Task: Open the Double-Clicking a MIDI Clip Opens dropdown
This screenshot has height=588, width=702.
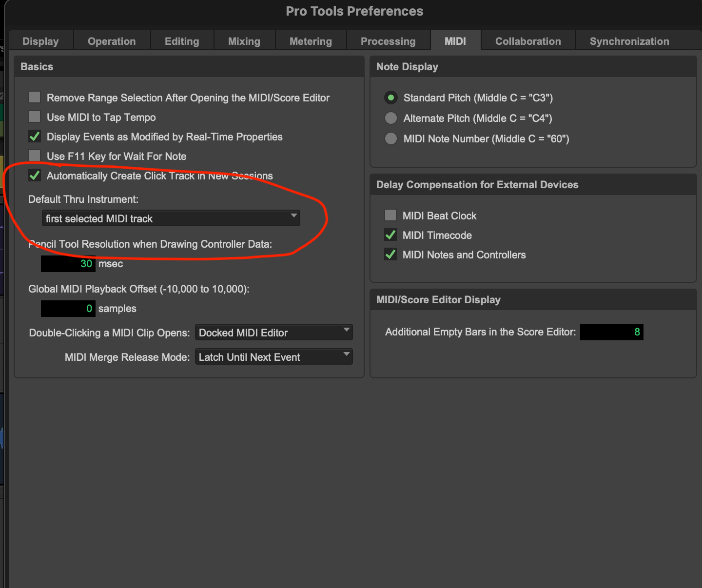Action: tap(273, 333)
